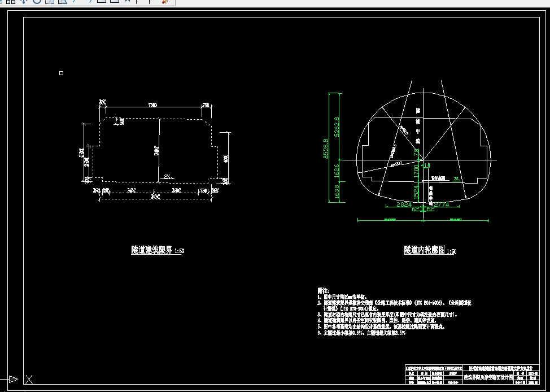
Task: Click the second slash-line toolbar icon
Action: (x=90, y=3)
